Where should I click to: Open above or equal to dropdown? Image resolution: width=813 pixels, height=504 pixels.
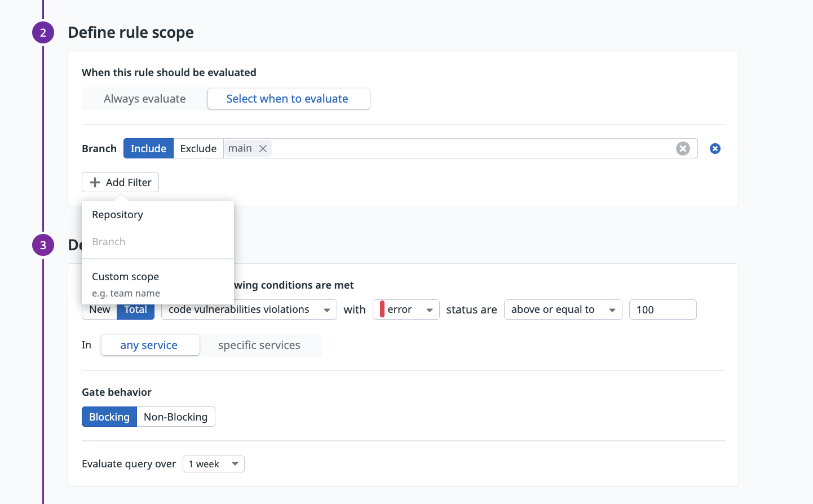tap(562, 310)
